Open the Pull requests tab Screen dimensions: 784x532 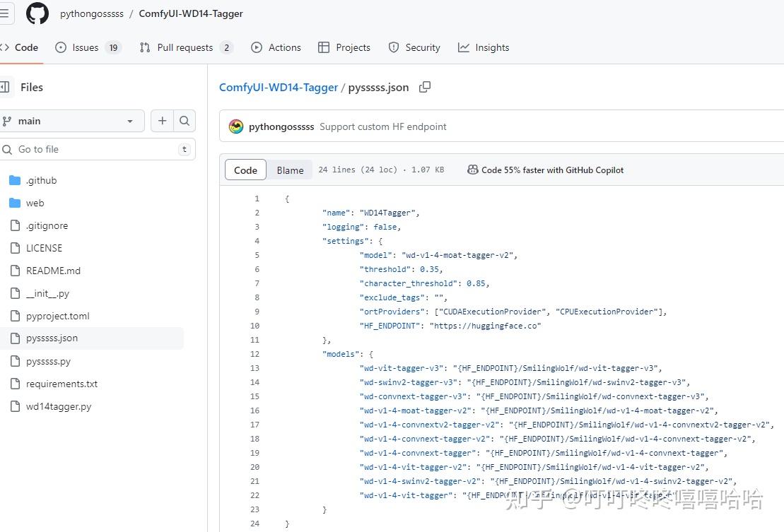click(177, 47)
